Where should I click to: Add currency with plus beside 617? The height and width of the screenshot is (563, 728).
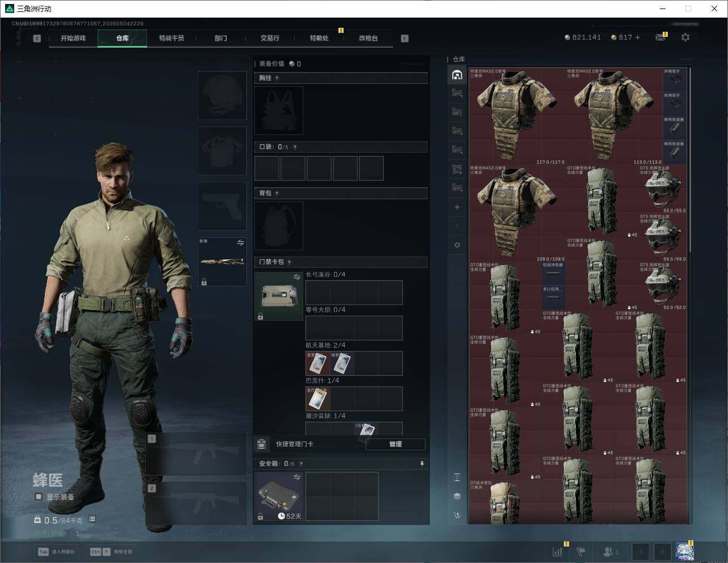[638, 37]
